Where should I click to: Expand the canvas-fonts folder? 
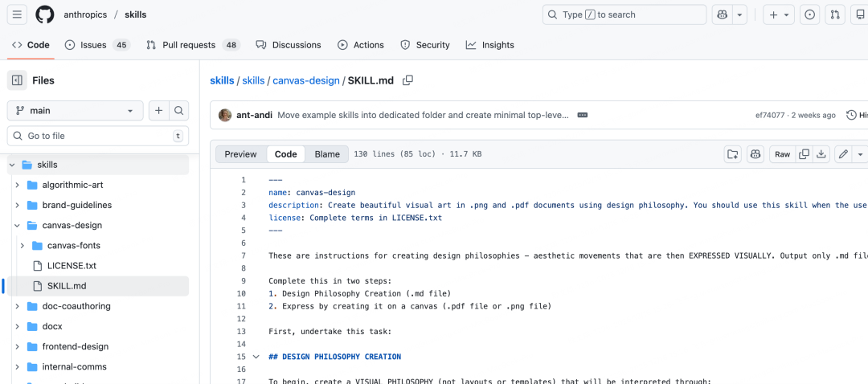click(23, 246)
